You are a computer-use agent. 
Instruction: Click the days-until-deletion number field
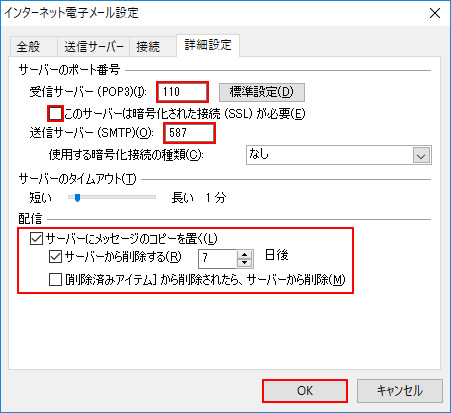point(218,259)
